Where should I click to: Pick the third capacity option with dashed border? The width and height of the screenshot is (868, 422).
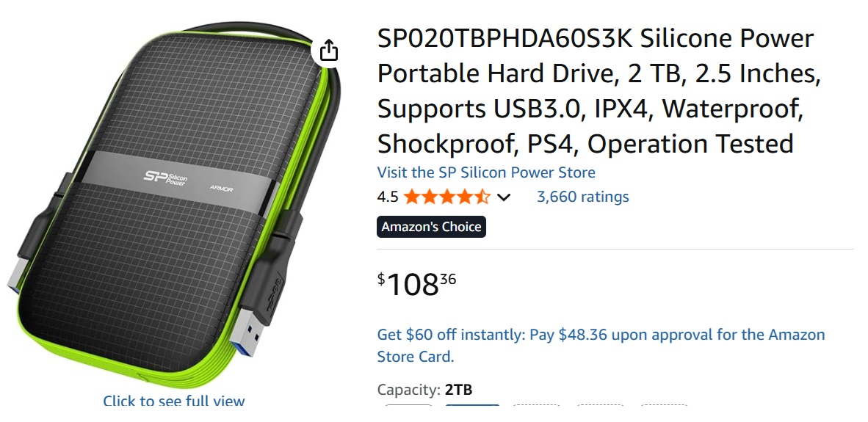pyautogui.click(x=537, y=406)
